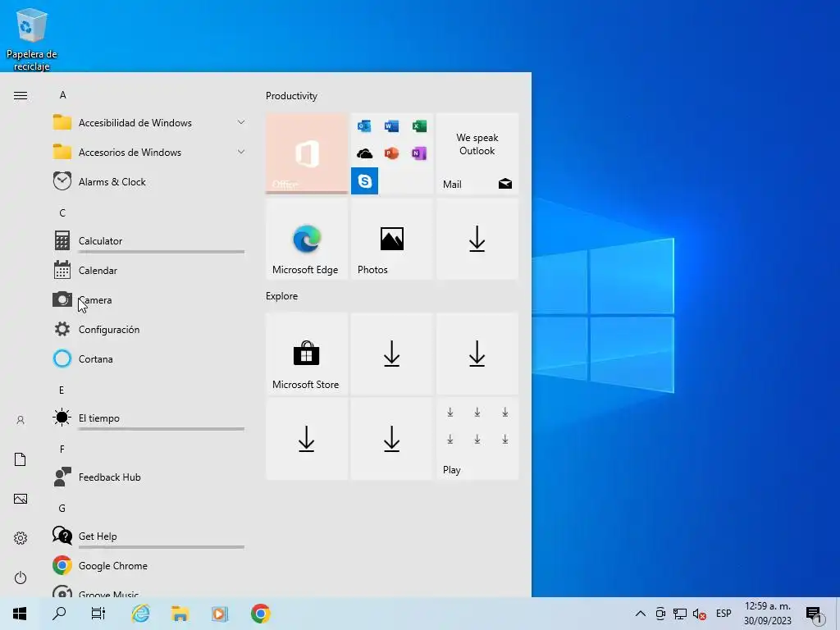Jump to letter F section header
840x630 pixels.
coord(62,449)
